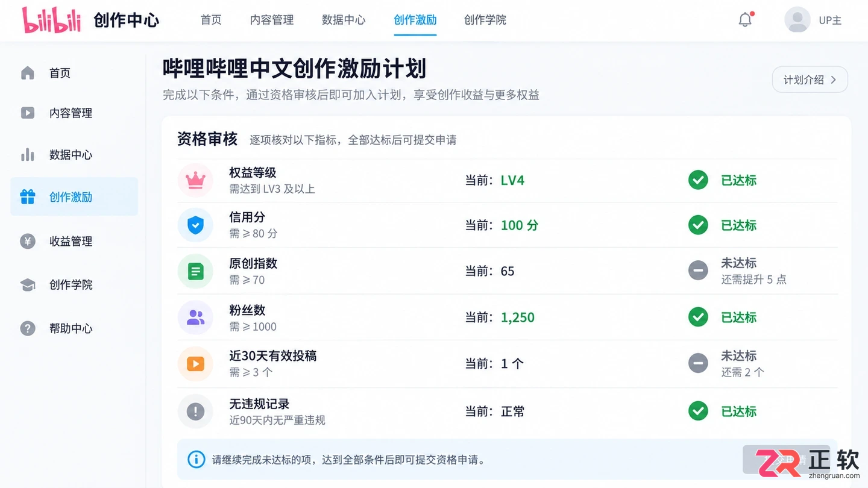Click the UP主 avatar picture
Viewport: 868px width, 488px height.
[x=797, y=20]
